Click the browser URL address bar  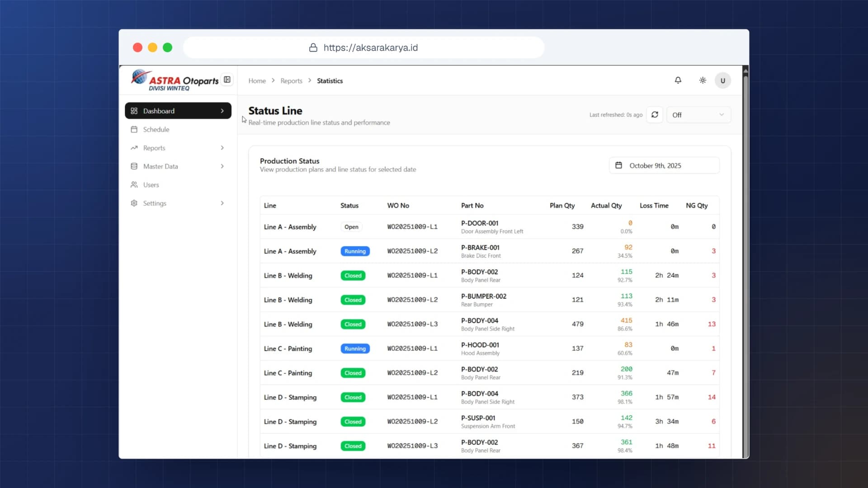[363, 47]
